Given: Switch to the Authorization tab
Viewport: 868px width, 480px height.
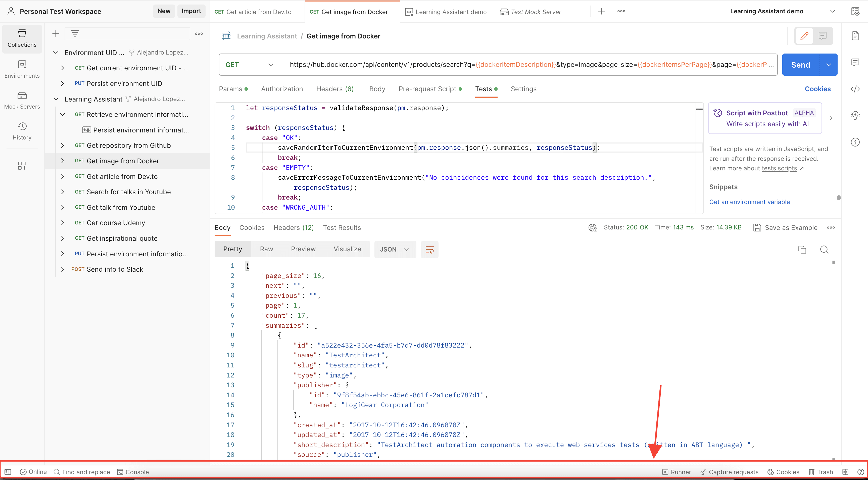Looking at the screenshot, I should pyautogui.click(x=282, y=89).
